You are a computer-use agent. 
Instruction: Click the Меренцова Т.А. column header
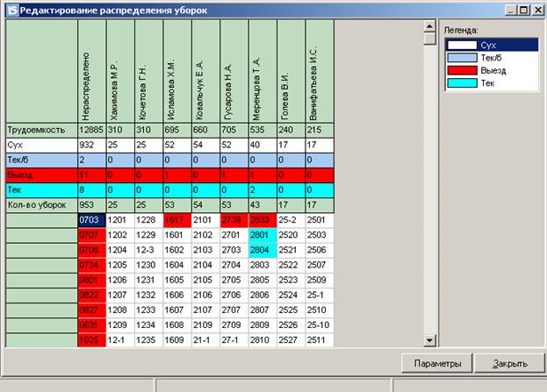tap(262, 72)
